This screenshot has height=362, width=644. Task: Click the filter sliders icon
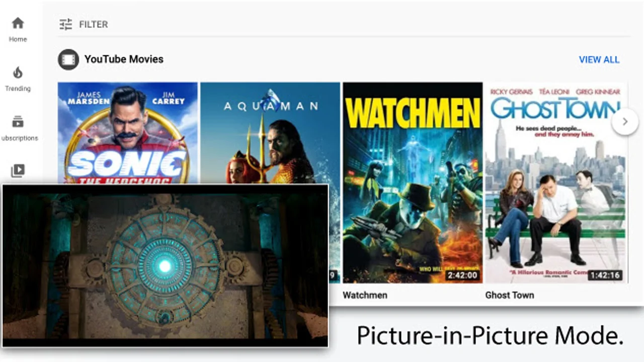[x=66, y=24]
